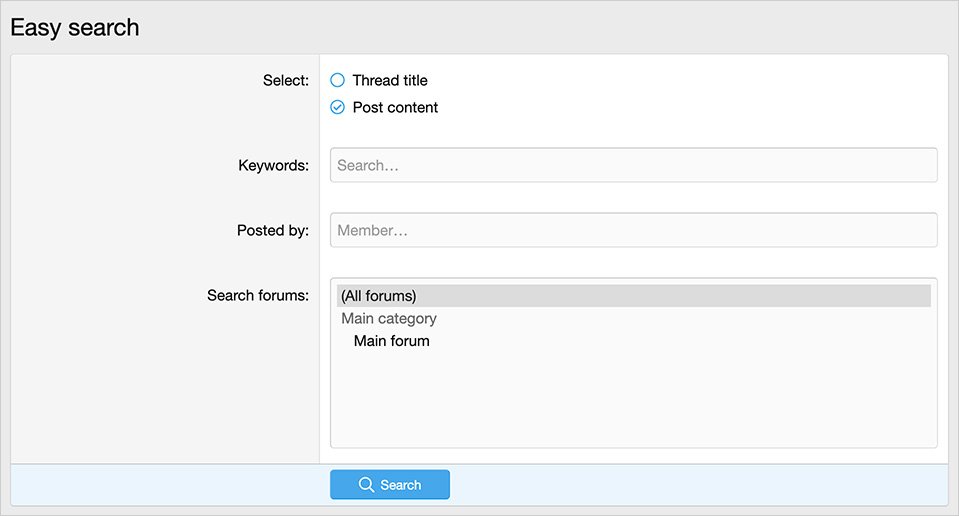This screenshot has height=516, width=959.
Task: Click the "Search forums:" field label
Action: 257,295
